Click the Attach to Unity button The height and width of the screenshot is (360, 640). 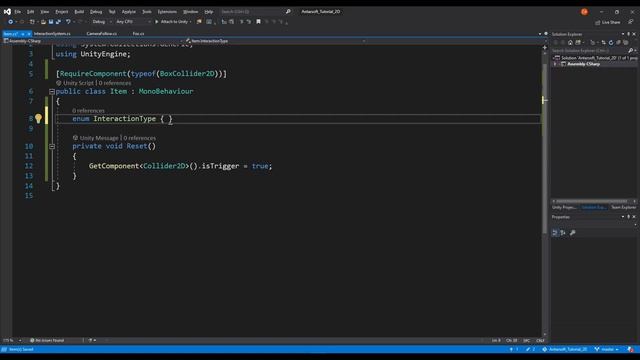pyautogui.click(x=171, y=22)
